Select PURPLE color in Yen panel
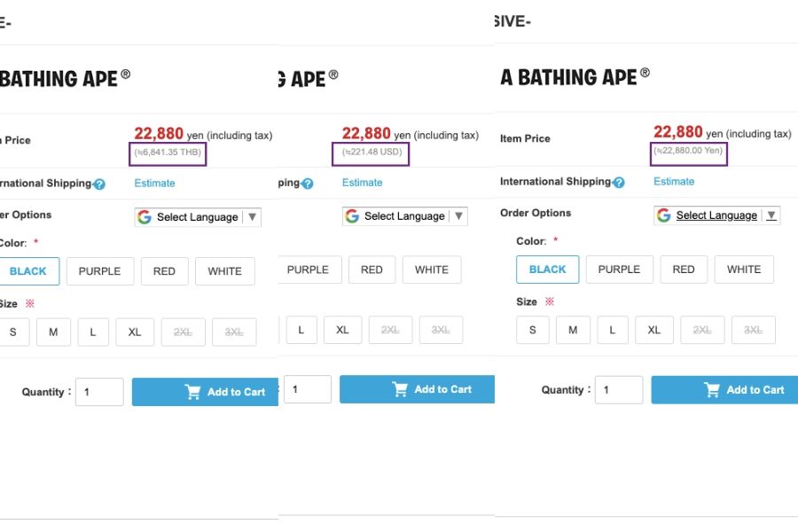Image resolution: width=798 pixels, height=532 pixels. [x=620, y=270]
